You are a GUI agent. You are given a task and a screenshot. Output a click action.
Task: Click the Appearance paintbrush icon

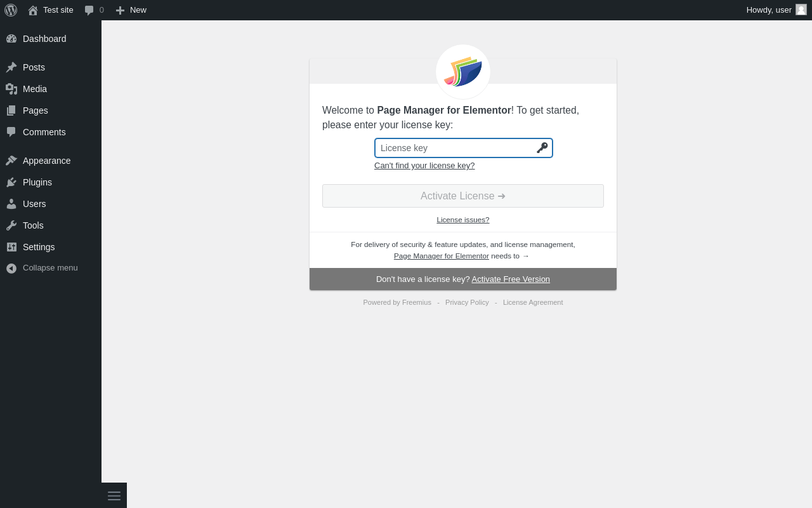tap(11, 161)
